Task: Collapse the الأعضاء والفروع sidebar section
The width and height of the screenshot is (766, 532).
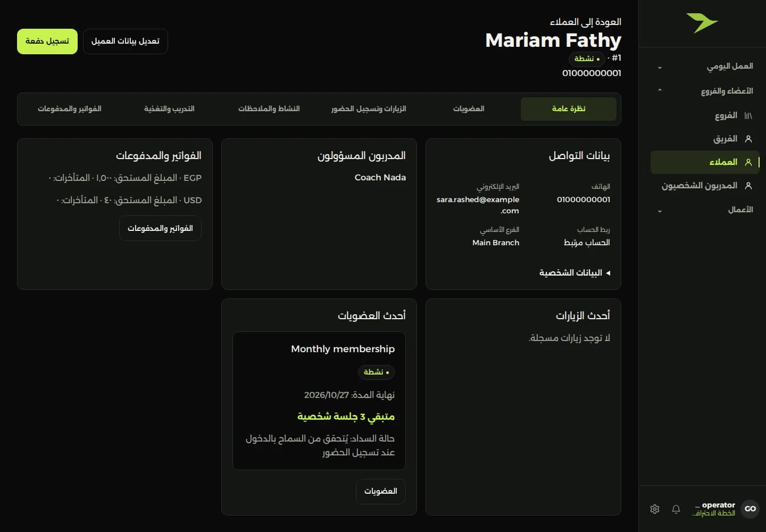Action: [x=705, y=91]
